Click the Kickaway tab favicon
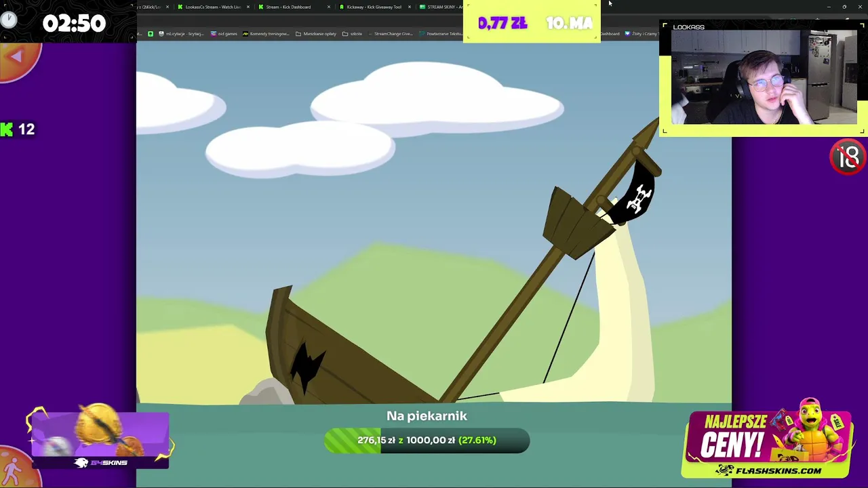Image resolution: width=868 pixels, height=488 pixels. pos(342,7)
